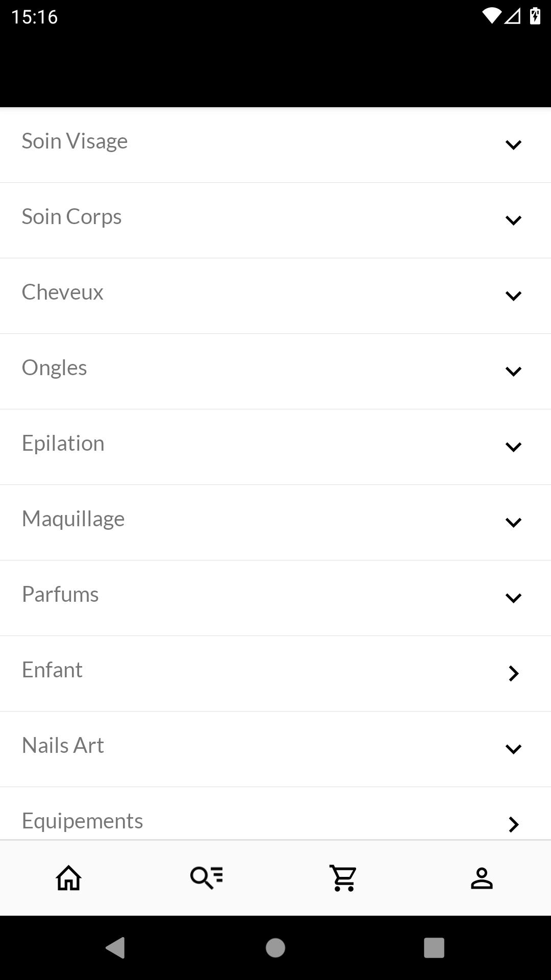Select the Maquillage category label
The height and width of the screenshot is (980, 551).
73,519
